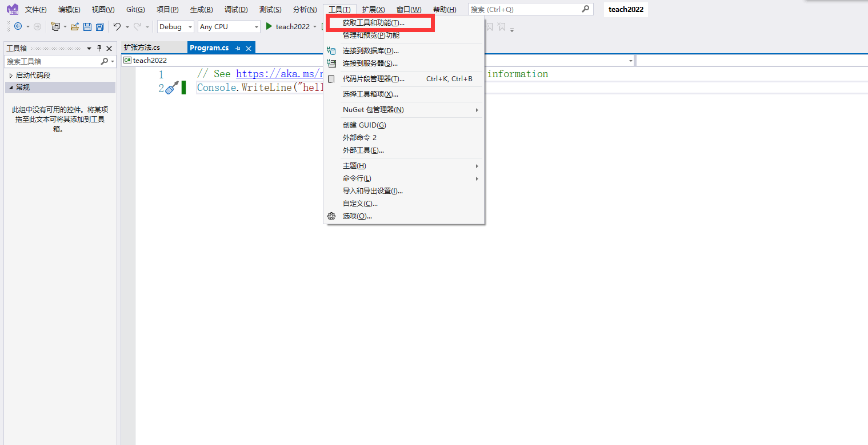Screen dimensions: 868x445
Task: Start debugging teach2022 with the green play button
Action: pyautogui.click(x=269, y=26)
